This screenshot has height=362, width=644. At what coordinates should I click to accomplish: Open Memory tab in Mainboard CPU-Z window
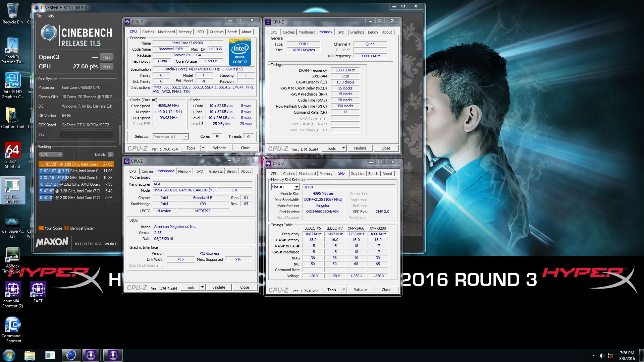point(184,171)
